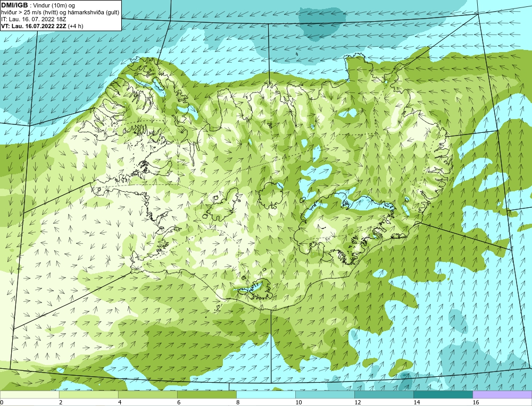Click the '14' tick label on the scale
This screenshot has height=406, width=532.
click(417, 402)
